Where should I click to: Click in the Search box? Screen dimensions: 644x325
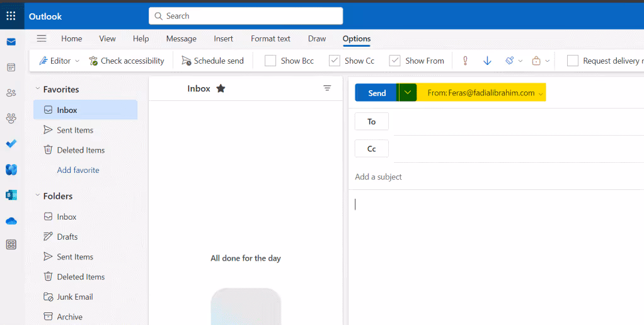click(246, 16)
